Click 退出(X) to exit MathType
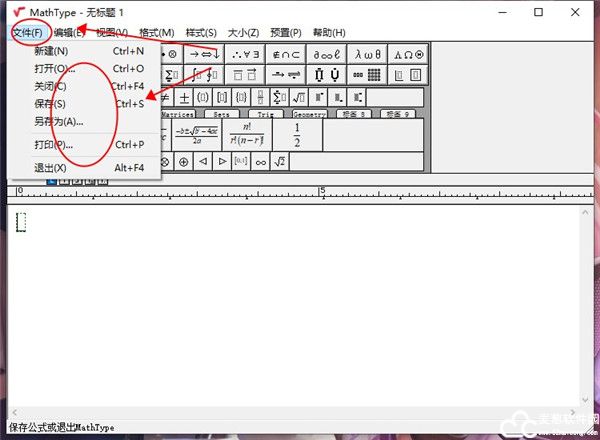The width and height of the screenshot is (600, 440). point(50,168)
